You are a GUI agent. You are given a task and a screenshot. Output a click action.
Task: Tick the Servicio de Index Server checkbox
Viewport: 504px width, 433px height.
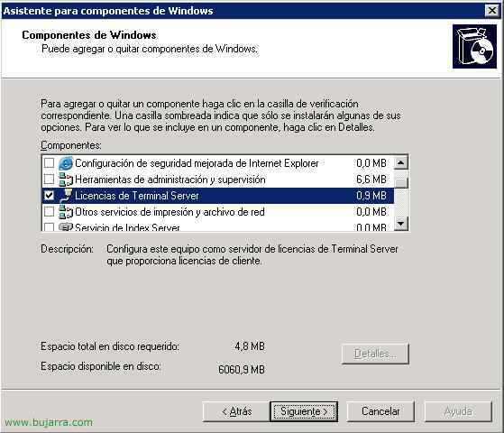click(49, 226)
